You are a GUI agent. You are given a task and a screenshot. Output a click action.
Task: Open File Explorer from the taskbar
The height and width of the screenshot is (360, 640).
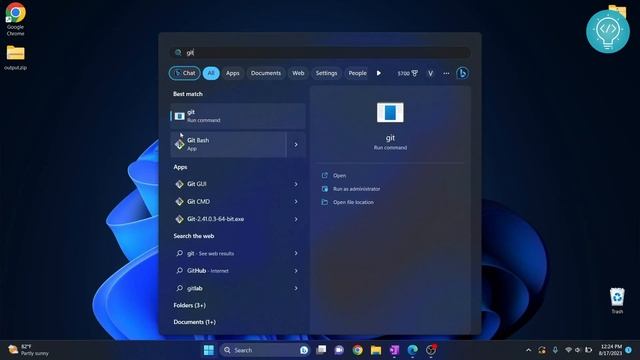pos(376,350)
